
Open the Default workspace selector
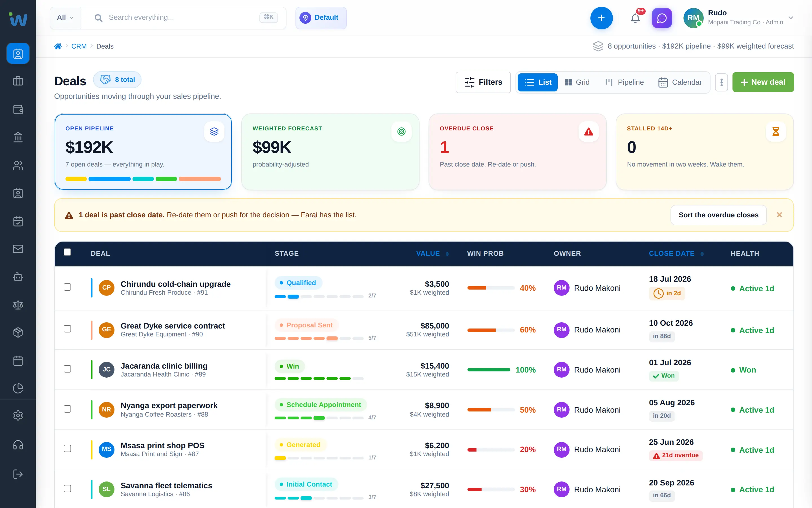click(x=321, y=18)
